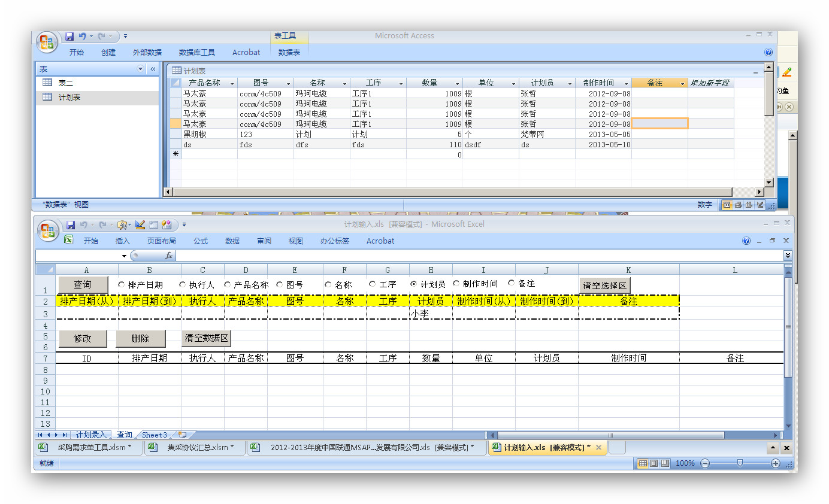This screenshot has width=829, height=504.
Task: Switch Excel to Normal view icon
Action: pos(643,463)
